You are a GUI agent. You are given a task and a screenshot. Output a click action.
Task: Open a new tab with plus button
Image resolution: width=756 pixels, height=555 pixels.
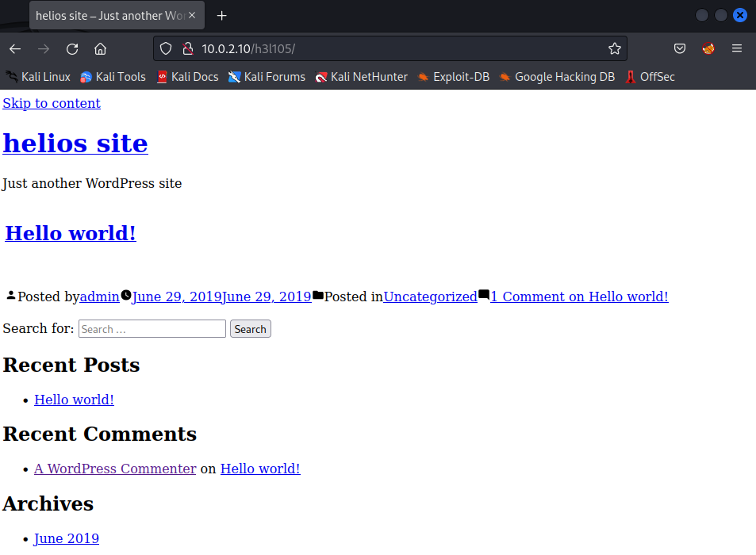point(222,16)
